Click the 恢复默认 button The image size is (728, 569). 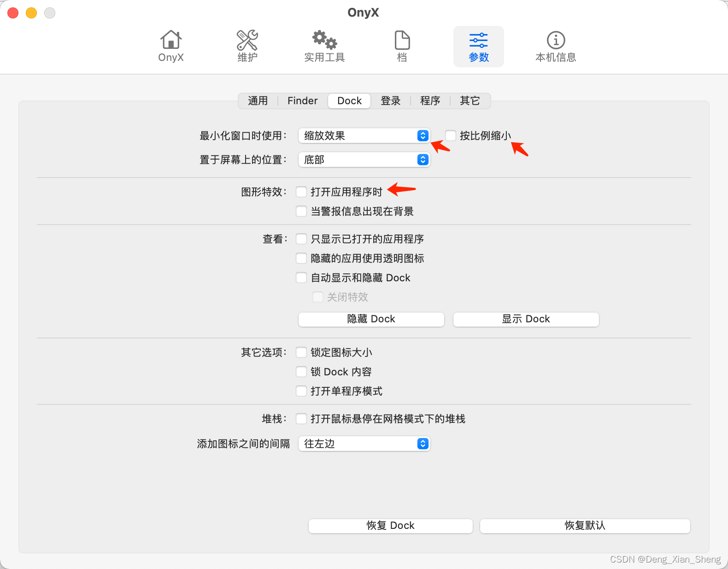click(x=585, y=526)
